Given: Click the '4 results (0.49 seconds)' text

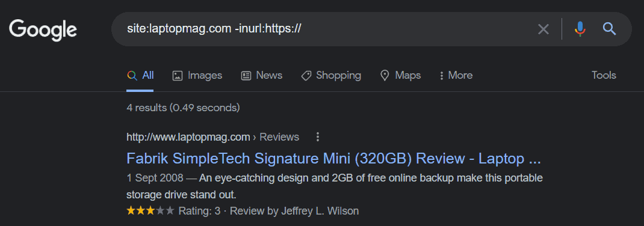Looking at the screenshot, I should (183, 108).
